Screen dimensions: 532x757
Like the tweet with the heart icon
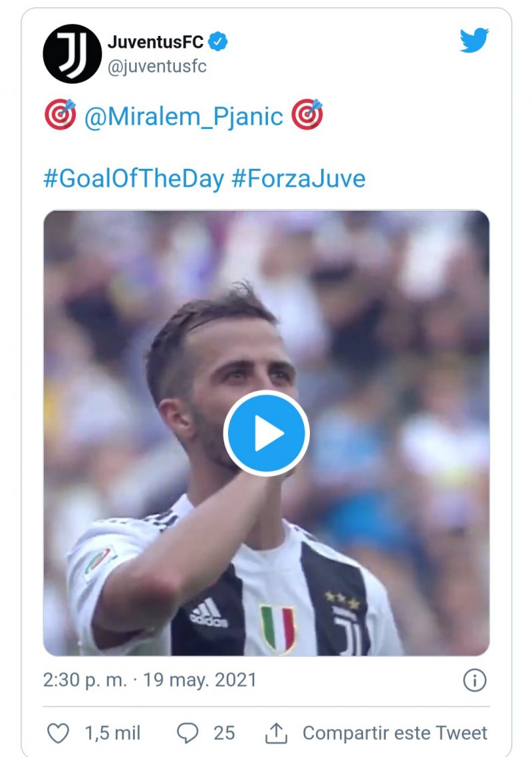click(x=59, y=733)
